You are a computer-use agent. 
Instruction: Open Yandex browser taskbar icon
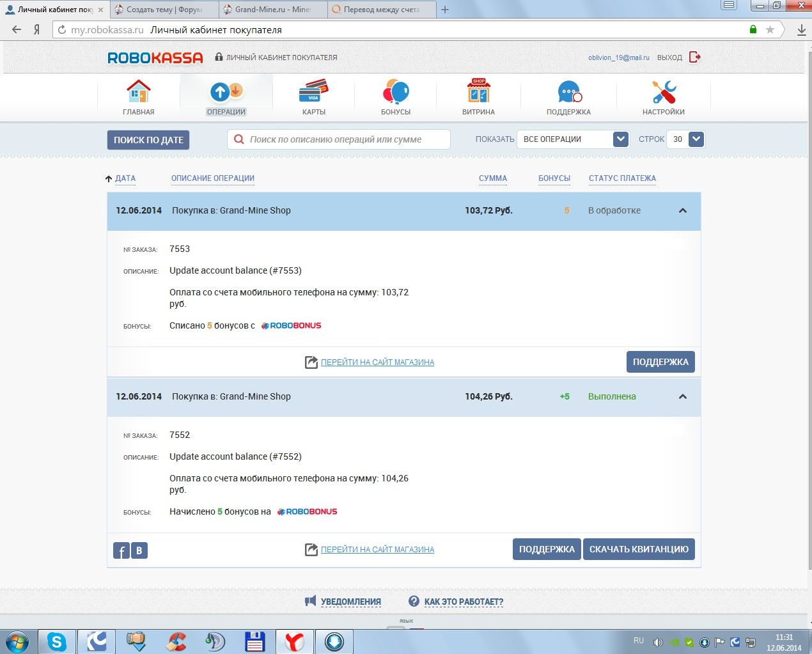click(294, 641)
